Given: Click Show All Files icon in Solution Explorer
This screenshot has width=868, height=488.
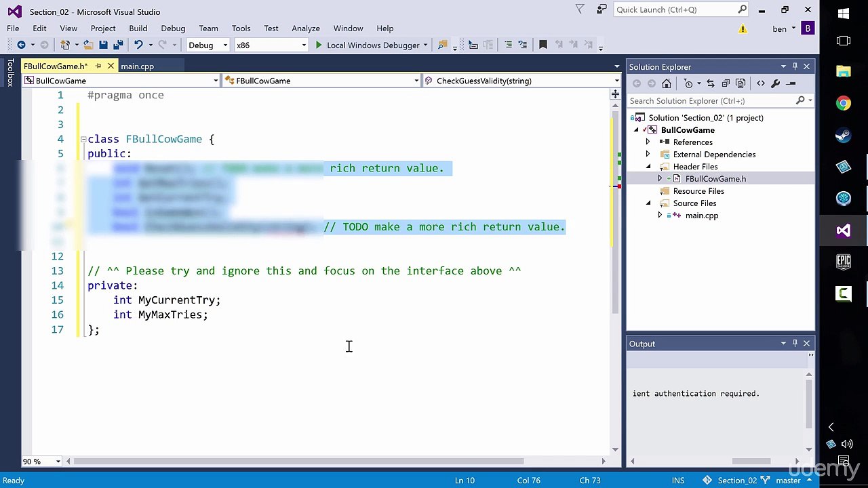Looking at the screenshot, I should click(x=740, y=83).
